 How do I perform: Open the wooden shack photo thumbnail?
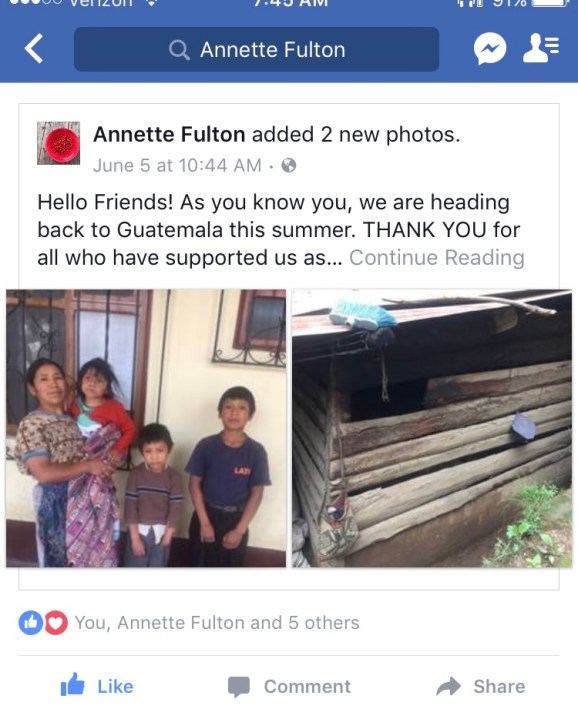click(x=432, y=428)
